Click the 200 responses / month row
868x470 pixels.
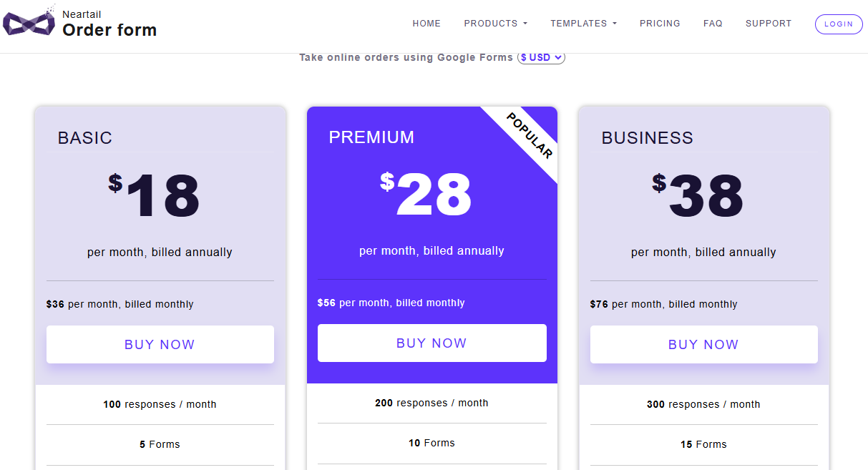431,403
